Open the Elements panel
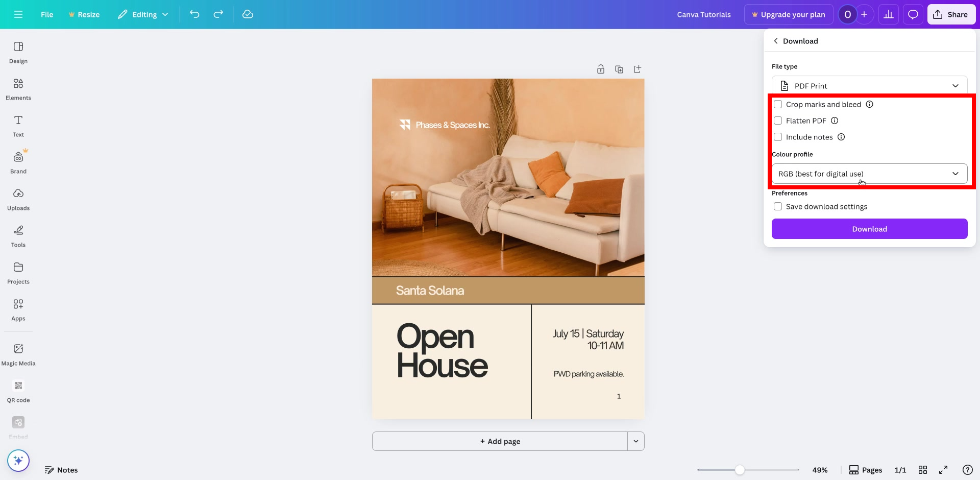The height and width of the screenshot is (480, 980). (18, 88)
